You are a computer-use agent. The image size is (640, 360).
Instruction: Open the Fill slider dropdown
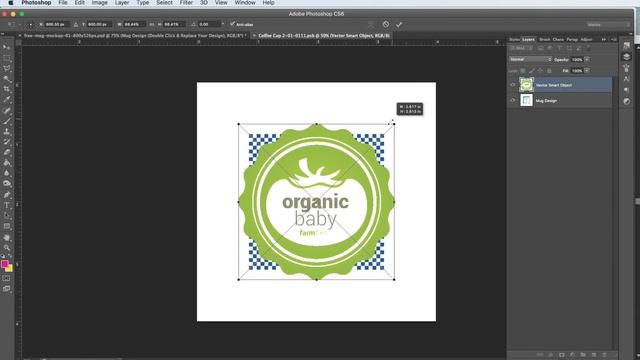[x=587, y=71]
